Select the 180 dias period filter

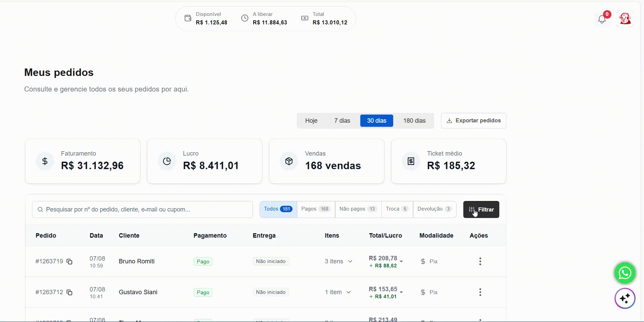pos(414,121)
